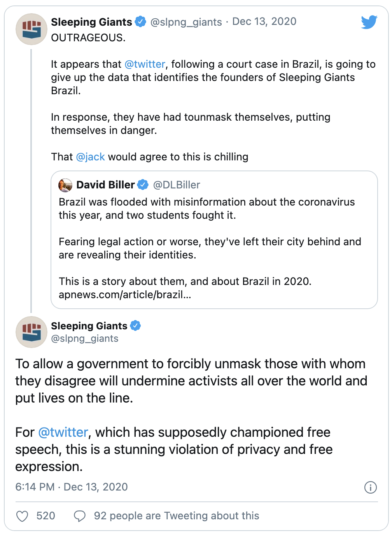Click David Biller's profile picture
The height and width of the screenshot is (538, 392).
[x=65, y=185]
